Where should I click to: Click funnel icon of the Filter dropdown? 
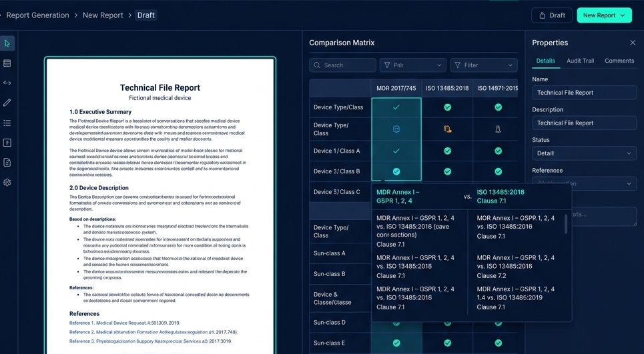pyautogui.click(x=458, y=65)
